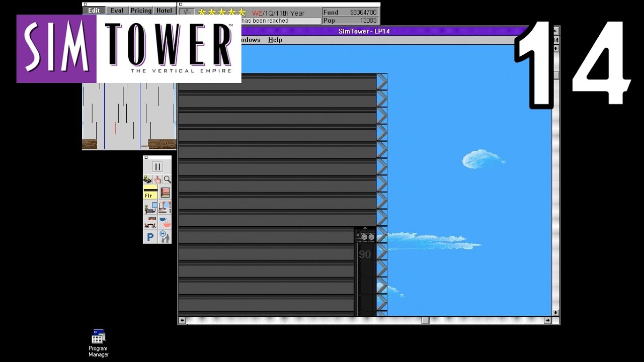Screen dimensions: 644x362
Task: Switch to the Pricing map mode
Action: pos(141,11)
